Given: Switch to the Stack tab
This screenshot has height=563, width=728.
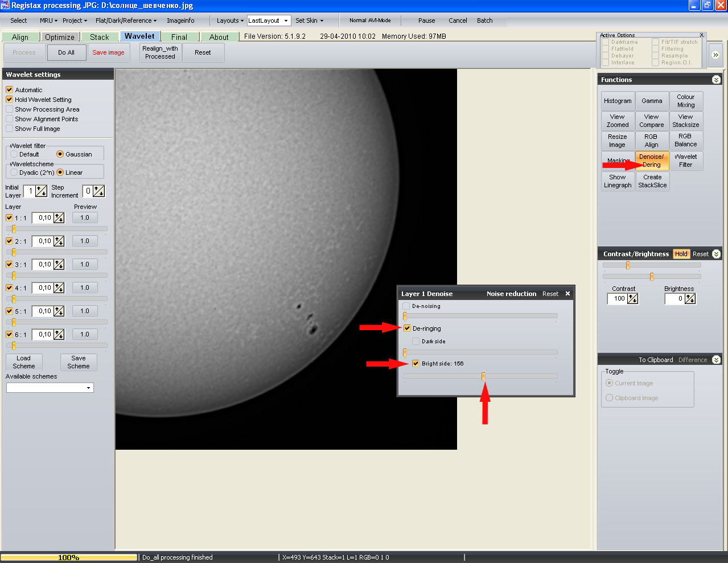Looking at the screenshot, I should click(x=99, y=37).
